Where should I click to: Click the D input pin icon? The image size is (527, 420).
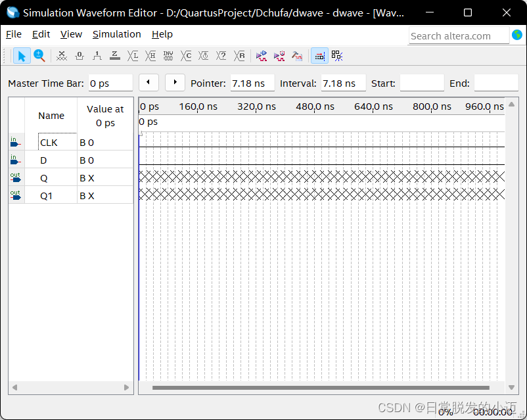[15, 160]
